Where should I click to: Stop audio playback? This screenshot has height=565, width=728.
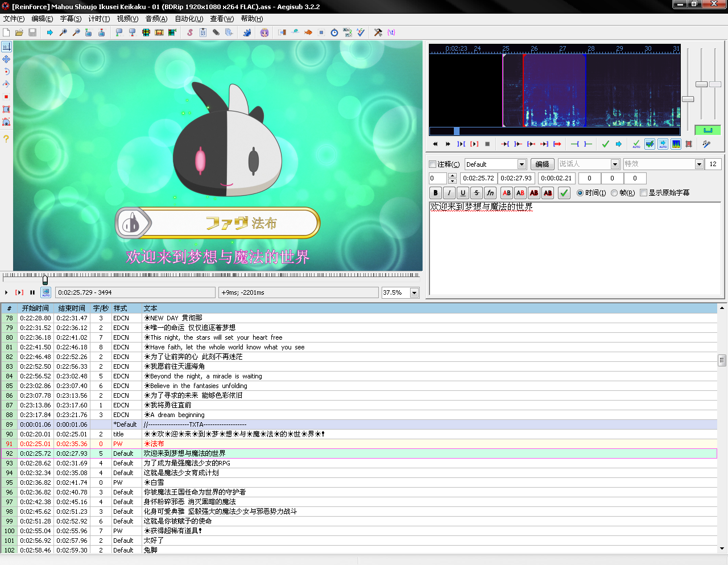click(487, 144)
